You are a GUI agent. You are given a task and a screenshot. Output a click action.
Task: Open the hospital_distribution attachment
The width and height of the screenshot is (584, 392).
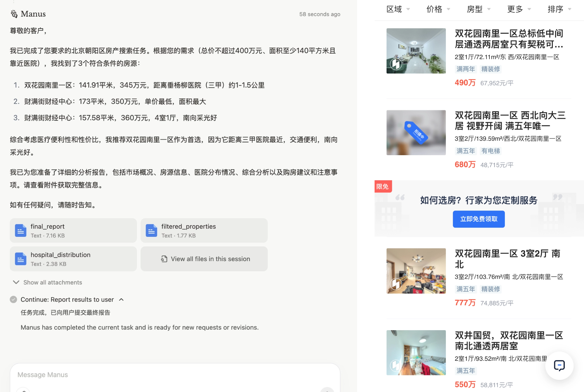click(x=73, y=258)
